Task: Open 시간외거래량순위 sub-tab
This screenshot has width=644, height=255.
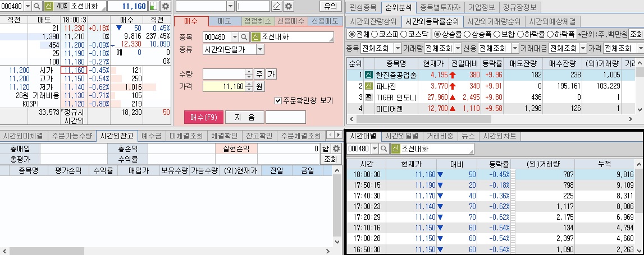Action: click(494, 21)
